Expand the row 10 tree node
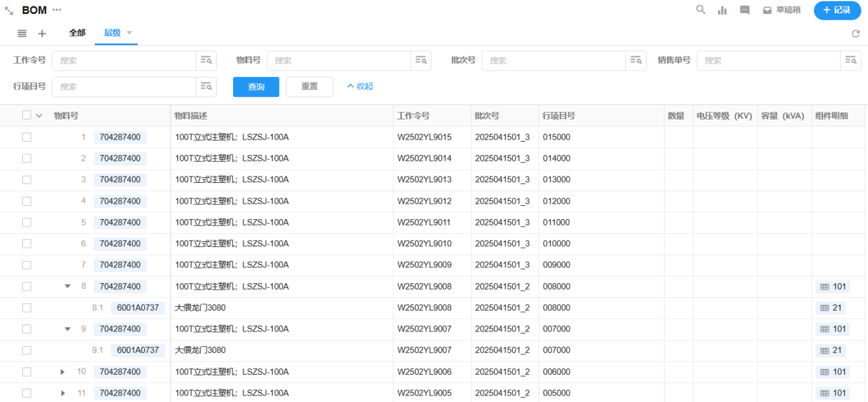 [63, 372]
